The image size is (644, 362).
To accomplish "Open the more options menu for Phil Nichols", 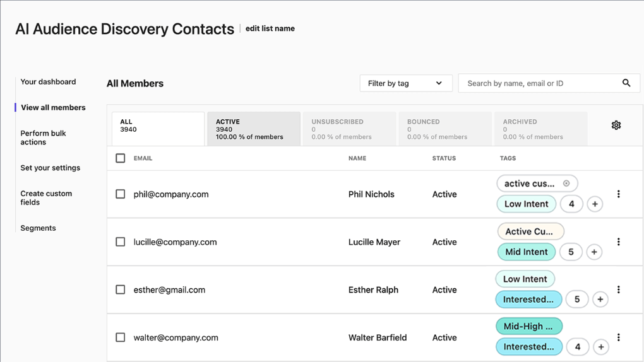I will [x=618, y=194].
